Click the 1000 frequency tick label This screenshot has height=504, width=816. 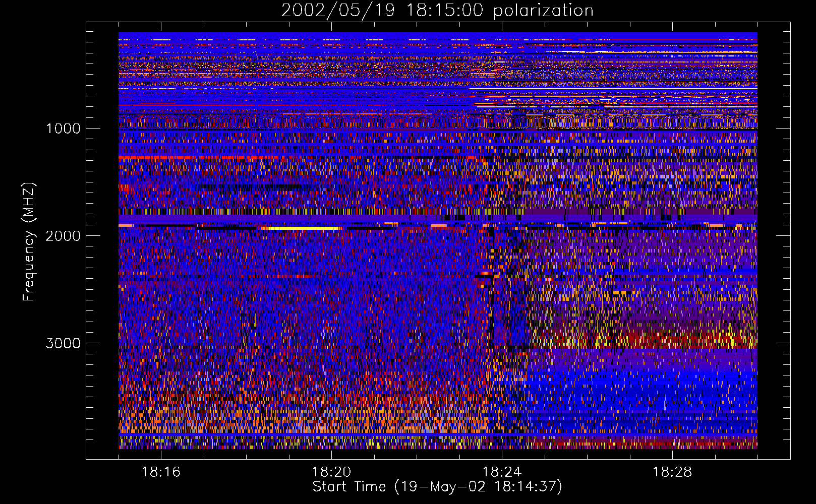(x=63, y=129)
